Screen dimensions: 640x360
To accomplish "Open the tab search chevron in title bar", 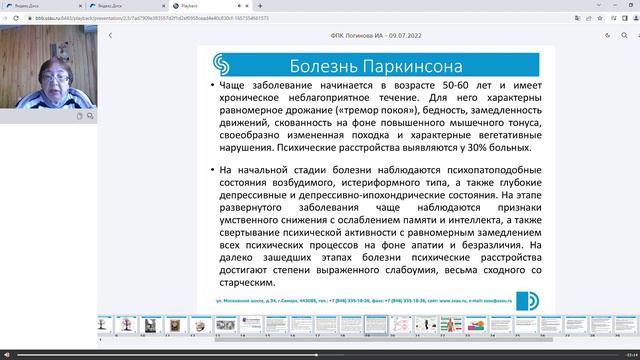I will click(598, 5).
